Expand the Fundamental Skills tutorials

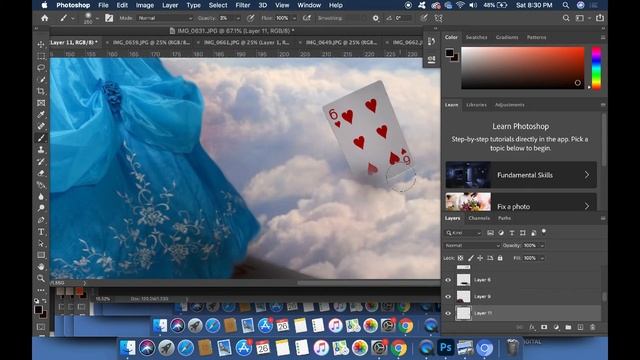coord(521,175)
